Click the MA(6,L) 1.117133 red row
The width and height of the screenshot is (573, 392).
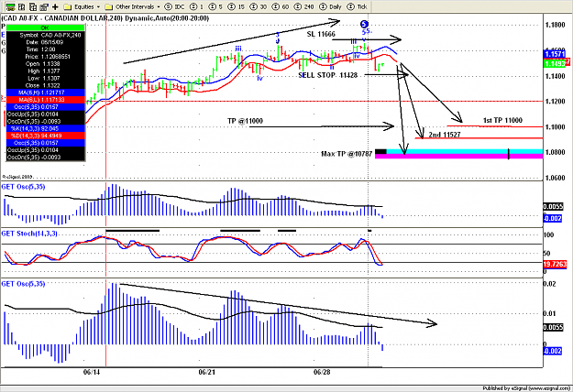tap(45, 100)
